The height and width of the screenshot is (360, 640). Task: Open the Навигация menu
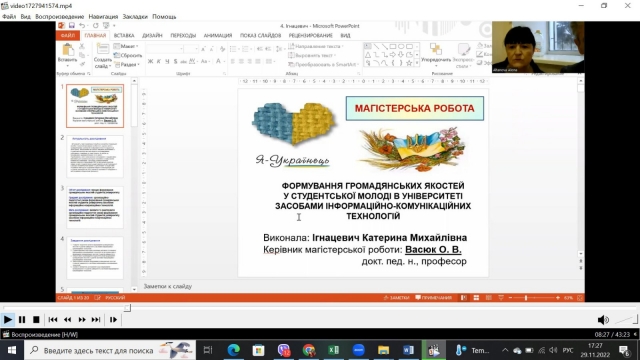[x=103, y=17]
